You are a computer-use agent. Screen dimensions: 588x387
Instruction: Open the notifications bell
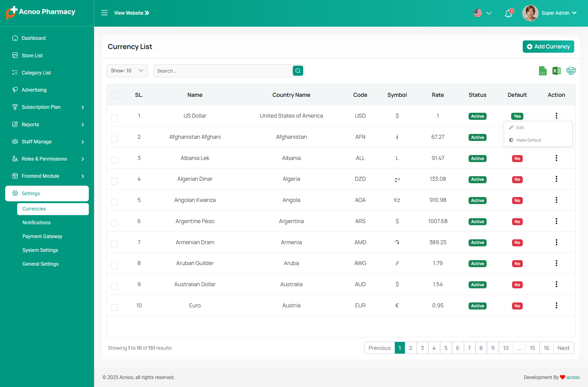pos(508,13)
